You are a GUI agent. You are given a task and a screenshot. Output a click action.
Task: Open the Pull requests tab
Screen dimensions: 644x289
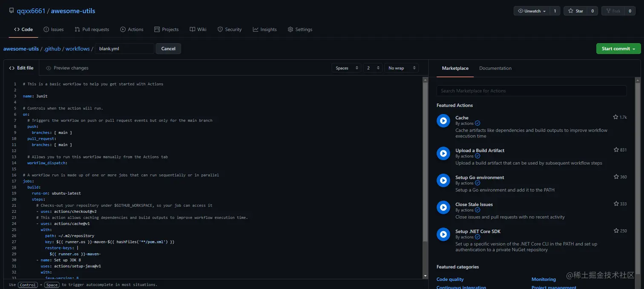coord(92,29)
